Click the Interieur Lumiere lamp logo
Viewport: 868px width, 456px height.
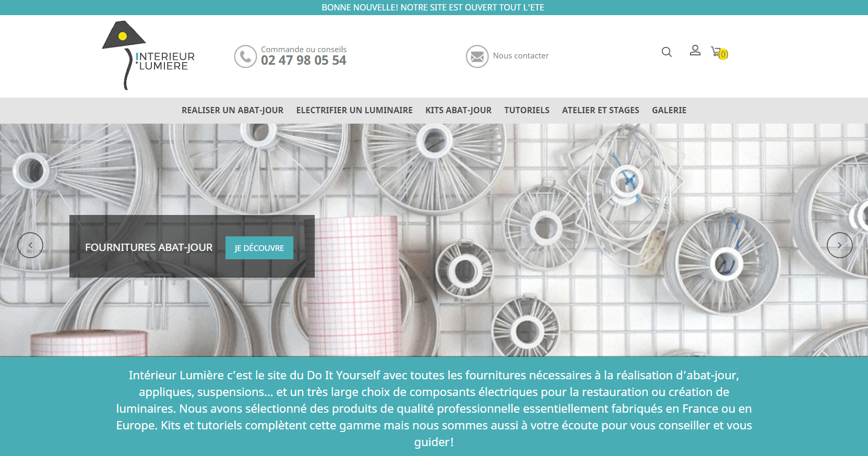[x=148, y=55]
